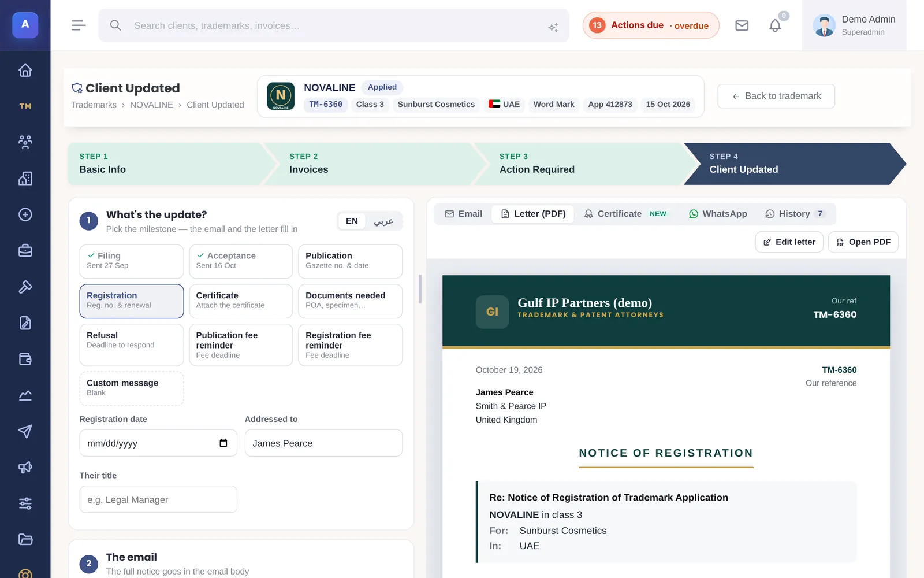Viewport: 924px width, 578px height.
Task: Open the building companies sidebar icon
Action: pos(25,179)
